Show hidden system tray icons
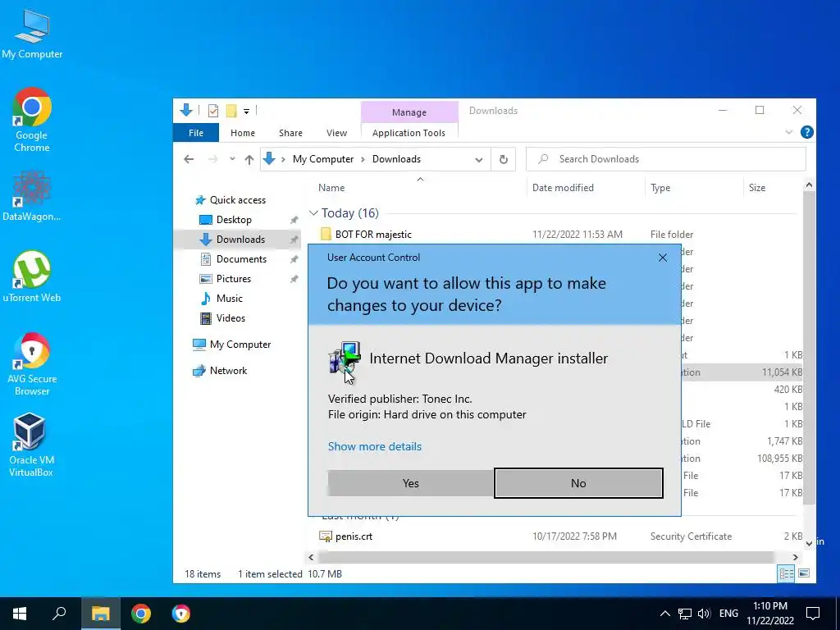Viewport: 840px width, 630px height. (664, 614)
